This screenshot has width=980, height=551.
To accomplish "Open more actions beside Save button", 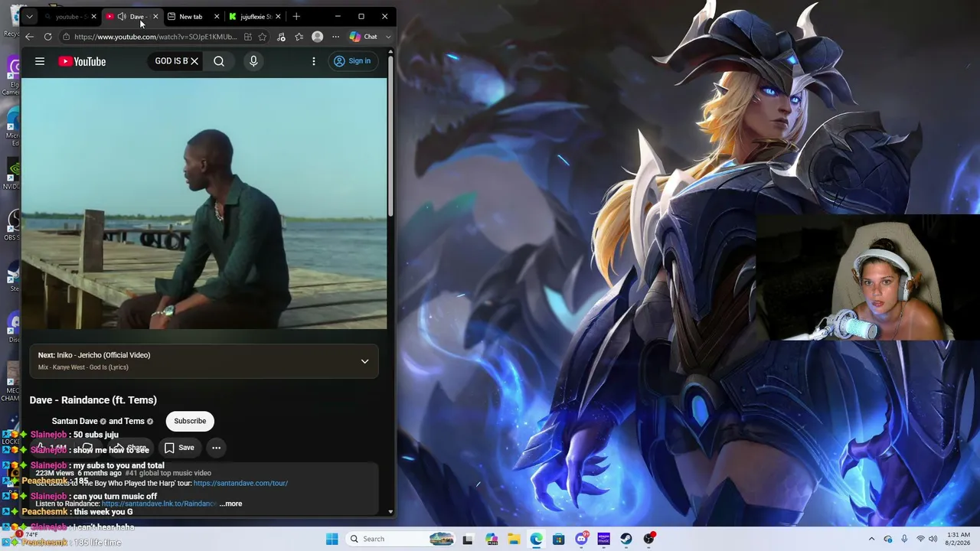I will [x=217, y=448].
